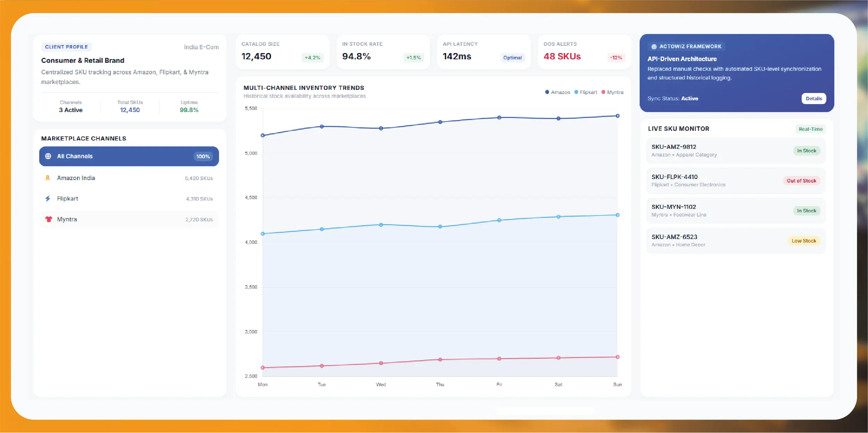Toggle the Amazon legend dot in chart
868x433 pixels.
(547, 92)
